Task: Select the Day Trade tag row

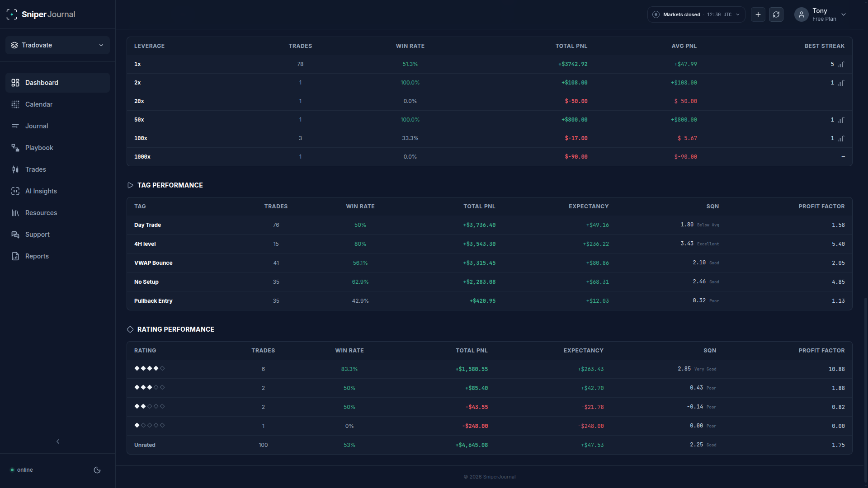Action: tap(490, 225)
